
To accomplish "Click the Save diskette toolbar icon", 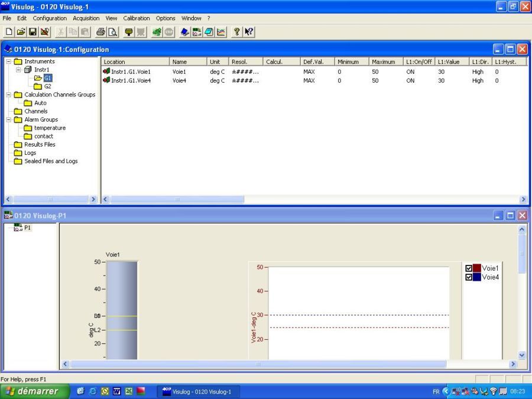I will 33,31.
